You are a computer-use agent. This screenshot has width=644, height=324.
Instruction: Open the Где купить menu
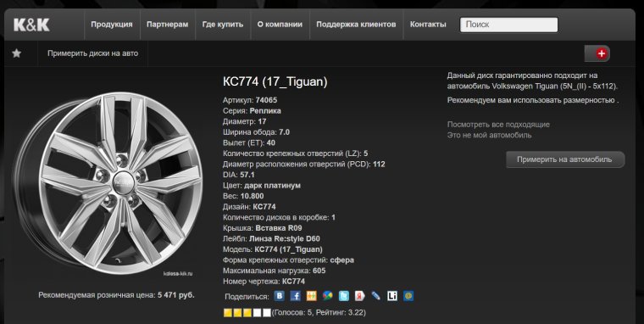(223, 25)
